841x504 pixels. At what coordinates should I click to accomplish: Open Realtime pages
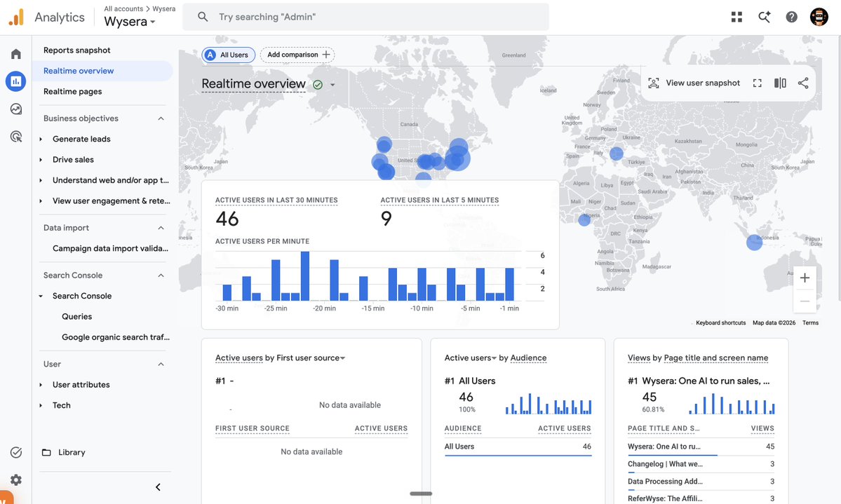(72, 91)
